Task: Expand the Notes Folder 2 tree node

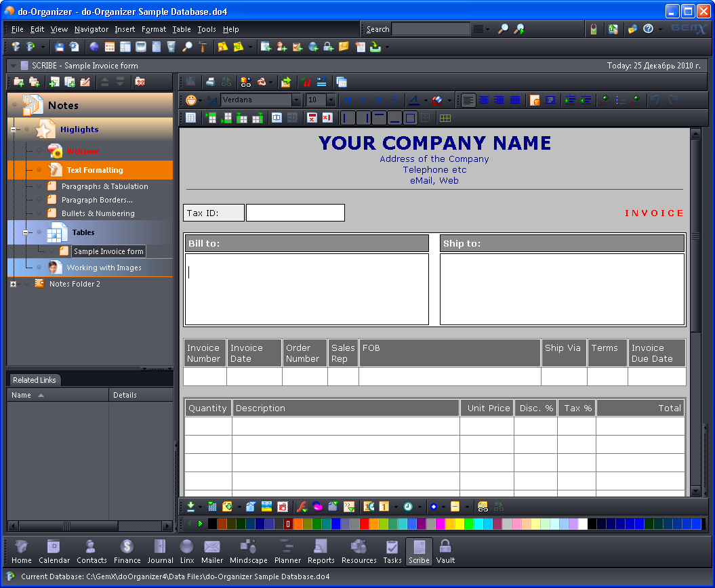Action: (13, 284)
